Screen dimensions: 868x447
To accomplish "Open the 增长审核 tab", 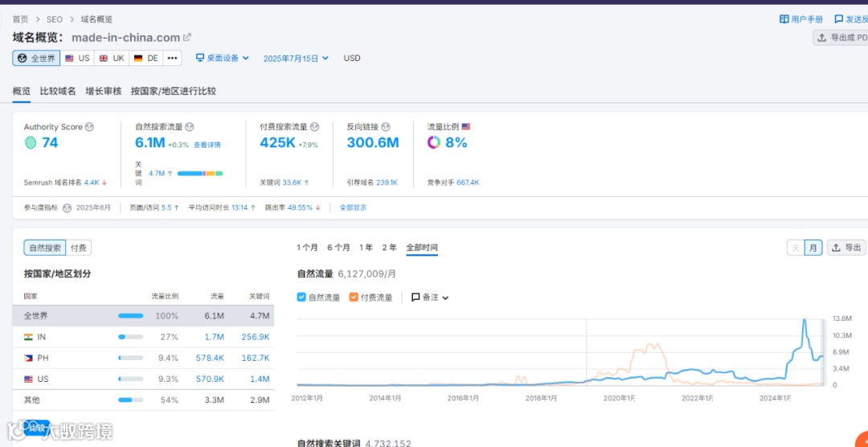I will pyautogui.click(x=104, y=92).
